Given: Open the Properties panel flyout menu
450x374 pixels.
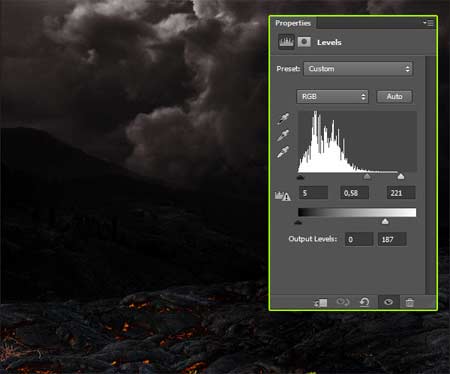Looking at the screenshot, I should pos(428,23).
